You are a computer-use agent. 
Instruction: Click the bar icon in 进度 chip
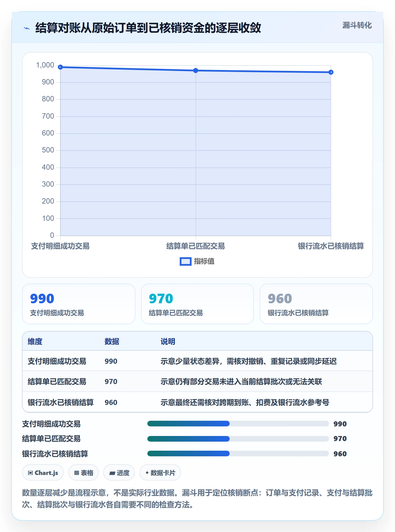click(x=112, y=473)
